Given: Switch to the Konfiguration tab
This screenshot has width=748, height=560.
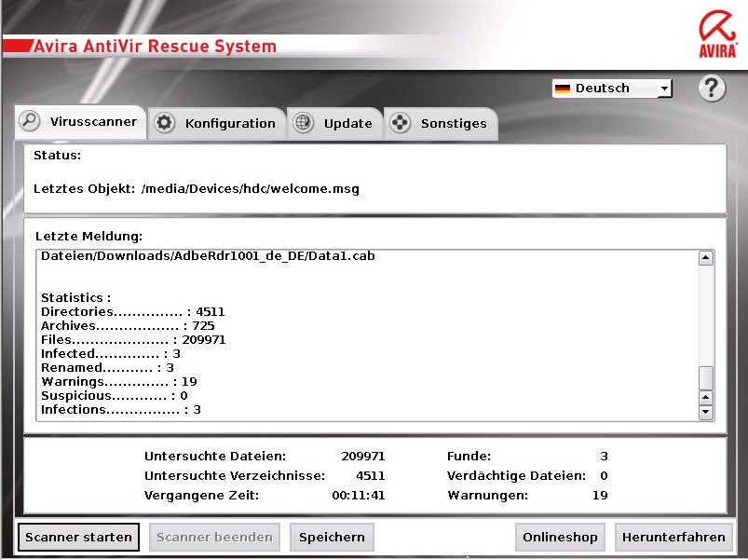Looking at the screenshot, I should [x=217, y=124].
